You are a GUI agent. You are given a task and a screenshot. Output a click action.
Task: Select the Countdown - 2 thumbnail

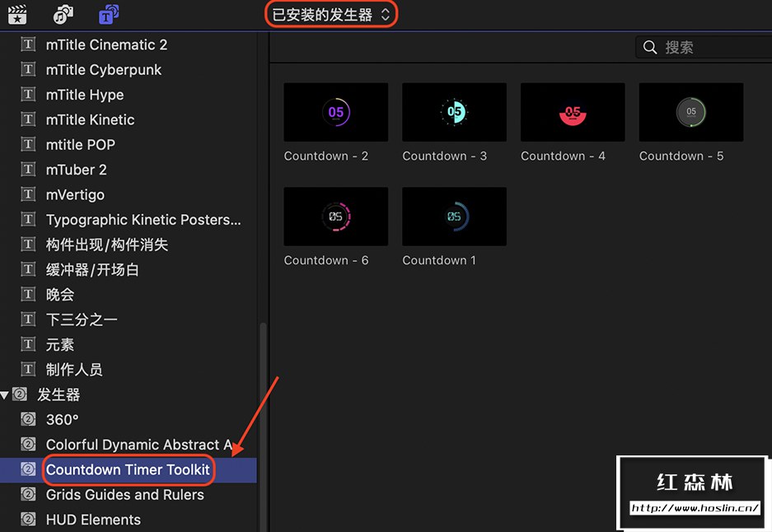(336, 112)
